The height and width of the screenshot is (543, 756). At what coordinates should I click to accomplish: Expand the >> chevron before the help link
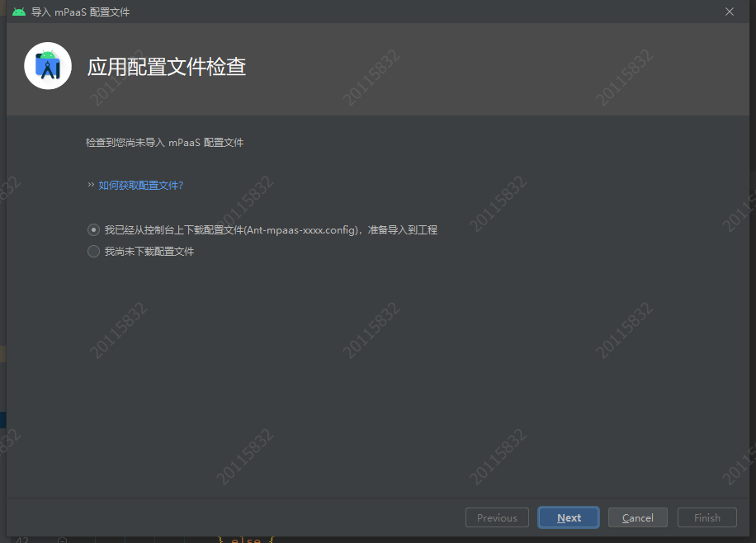click(x=90, y=185)
